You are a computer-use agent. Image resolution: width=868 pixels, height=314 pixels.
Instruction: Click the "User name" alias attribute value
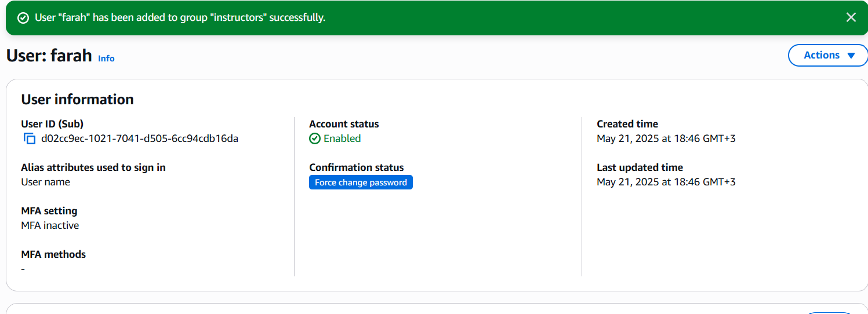coord(45,182)
